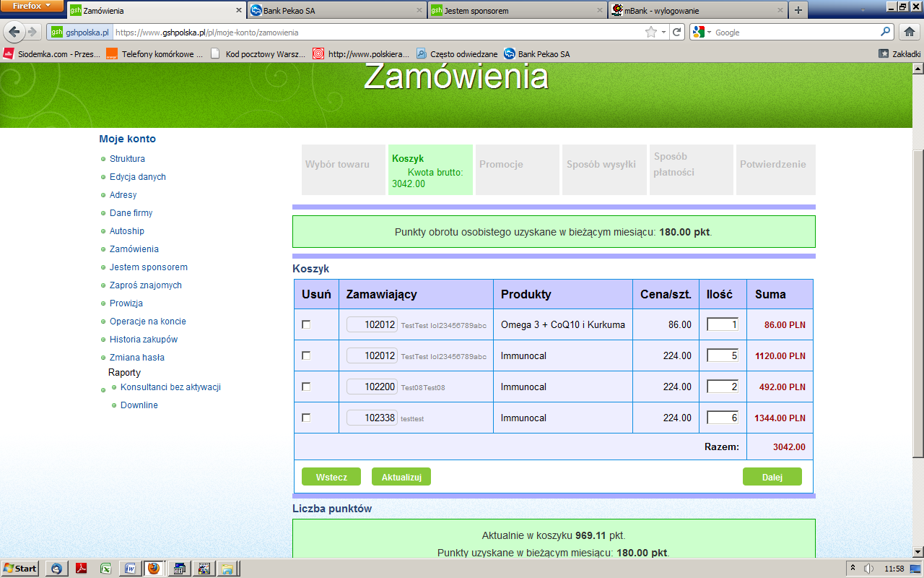Bookmark this page with the star icon
Image resolution: width=924 pixels, height=578 pixels.
click(x=651, y=32)
